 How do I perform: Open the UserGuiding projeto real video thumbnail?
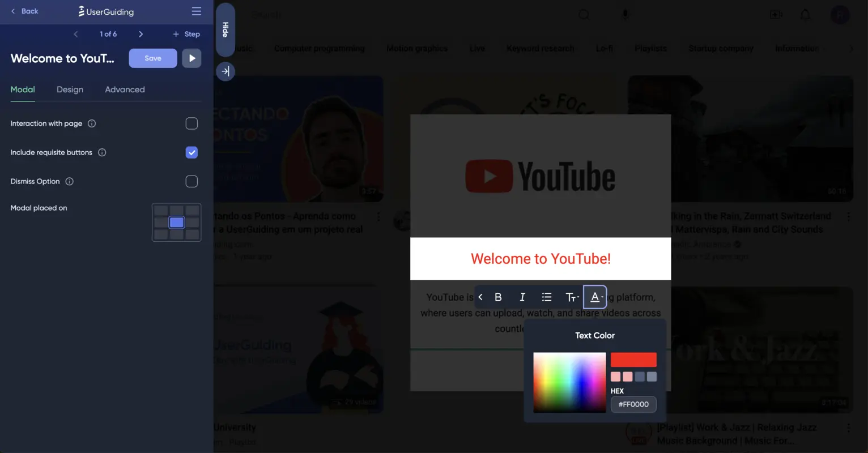[x=299, y=139]
